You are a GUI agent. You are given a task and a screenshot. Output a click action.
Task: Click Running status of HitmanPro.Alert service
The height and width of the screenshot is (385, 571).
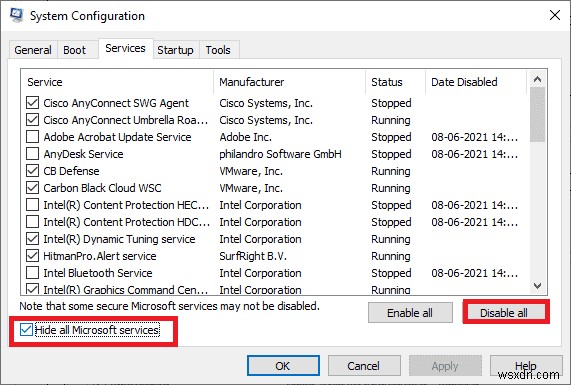(390, 256)
